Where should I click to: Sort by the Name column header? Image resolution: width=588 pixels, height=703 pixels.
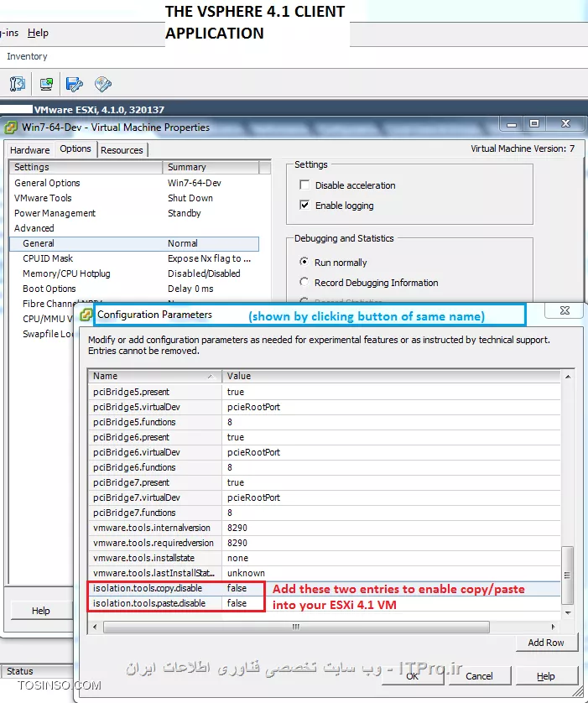154,376
